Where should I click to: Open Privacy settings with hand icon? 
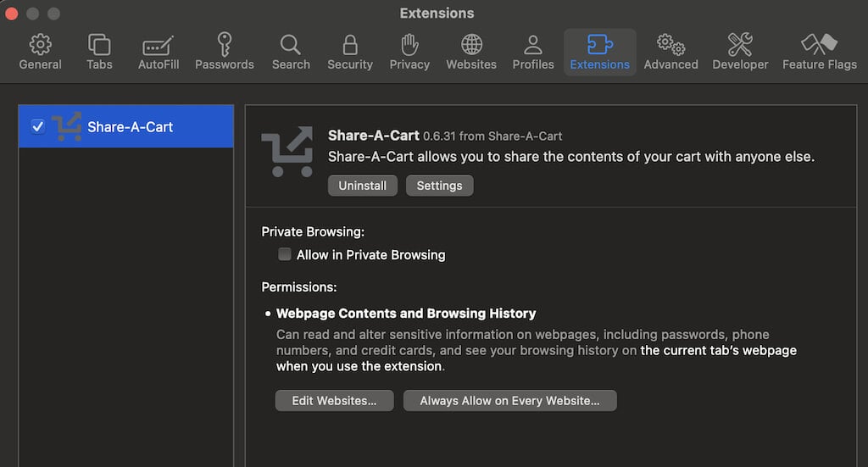[x=409, y=52]
